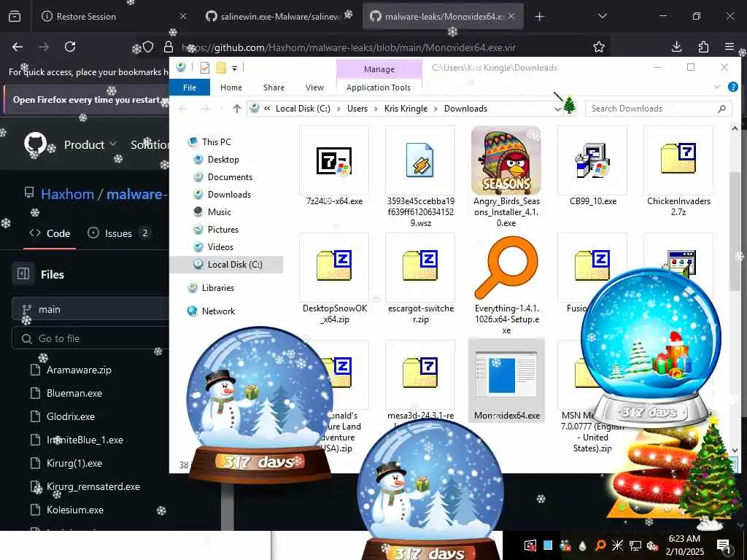
Task: Open the main branch selector
Action: (x=90, y=309)
